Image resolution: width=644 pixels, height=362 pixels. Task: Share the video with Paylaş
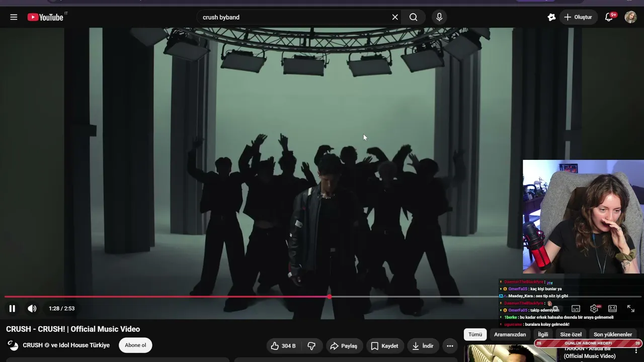point(344,346)
